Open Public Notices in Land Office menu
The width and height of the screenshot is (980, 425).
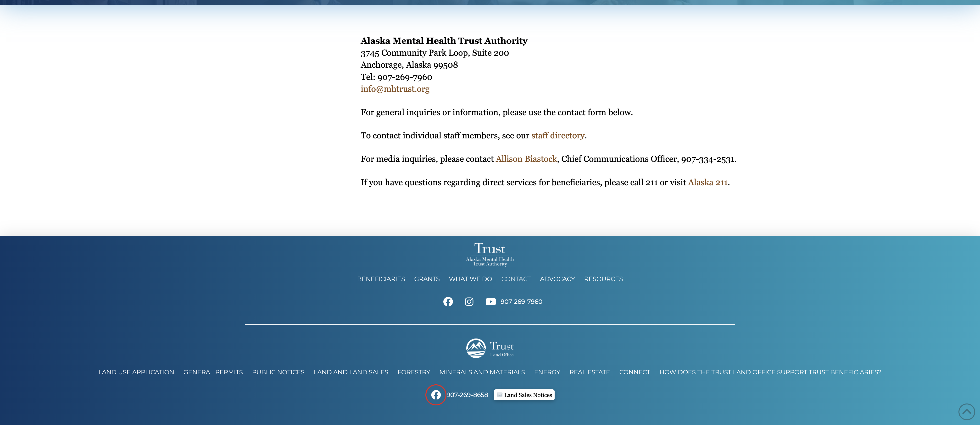pyautogui.click(x=278, y=372)
